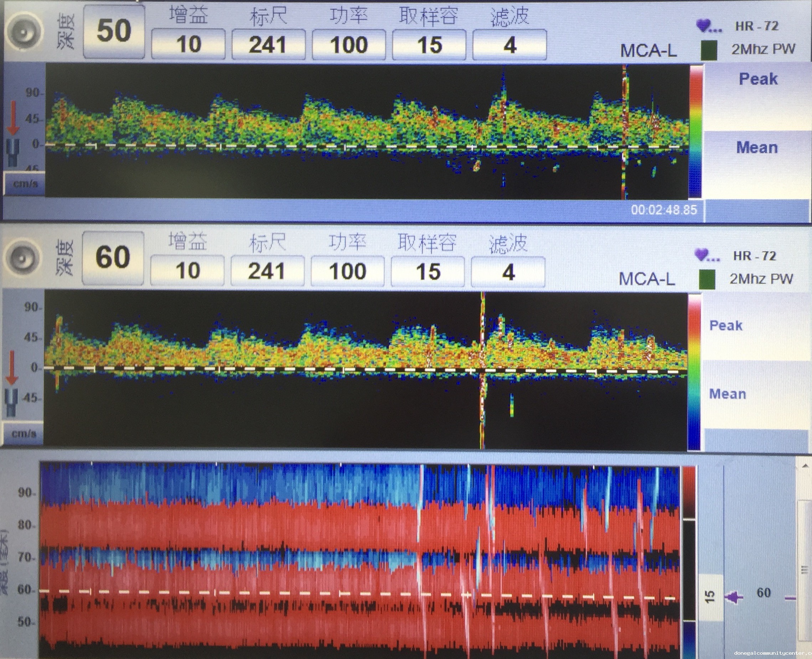Click the timestamp 00:02:48.85
The image size is (812, 659).
coord(664,210)
